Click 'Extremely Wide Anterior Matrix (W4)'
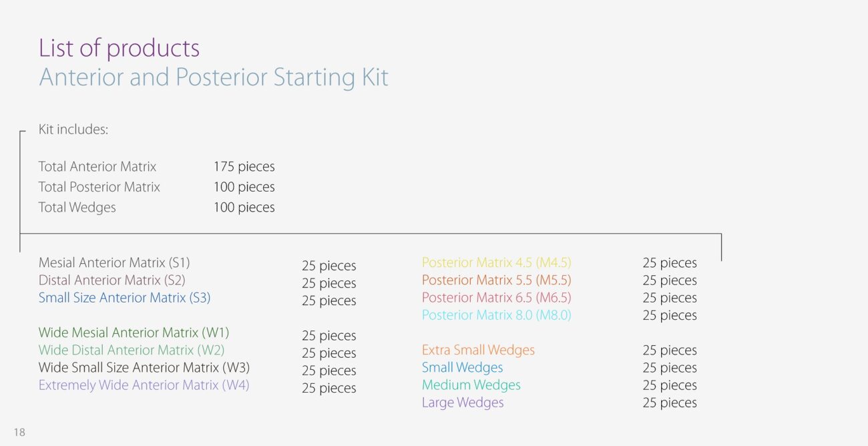Viewport: 868px width, 446px height. (144, 385)
